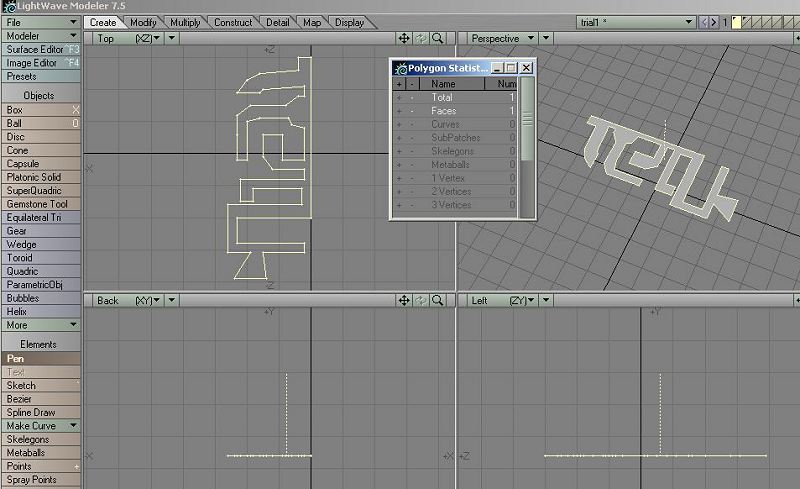Click the Name column header
This screenshot has height=489, width=800.
pos(443,84)
